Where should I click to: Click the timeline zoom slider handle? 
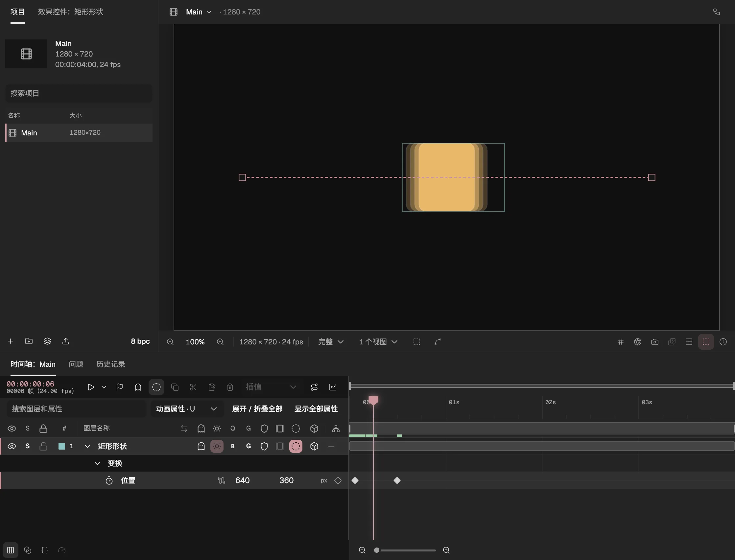377,550
